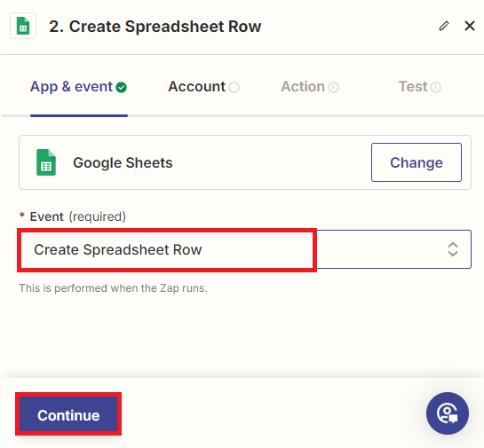Click the 'Google Sheets' app name text
The width and height of the screenshot is (484, 448).
click(123, 163)
